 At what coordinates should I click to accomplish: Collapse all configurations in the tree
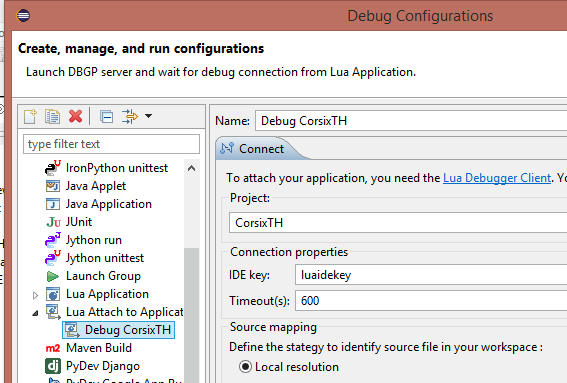tap(107, 116)
